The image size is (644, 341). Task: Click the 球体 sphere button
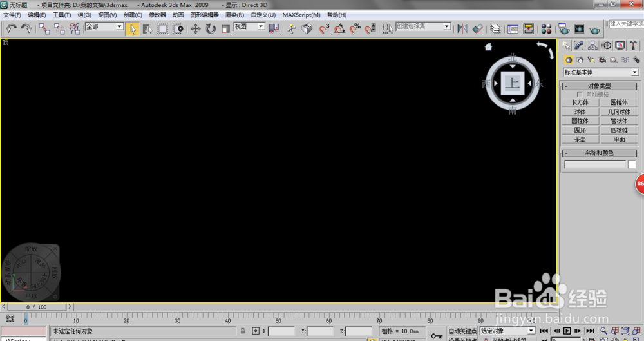click(x=580, y=112)
